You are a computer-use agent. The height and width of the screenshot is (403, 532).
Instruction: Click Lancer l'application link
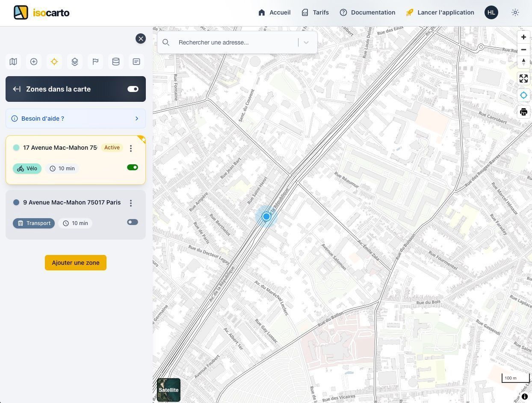[440, 12]
